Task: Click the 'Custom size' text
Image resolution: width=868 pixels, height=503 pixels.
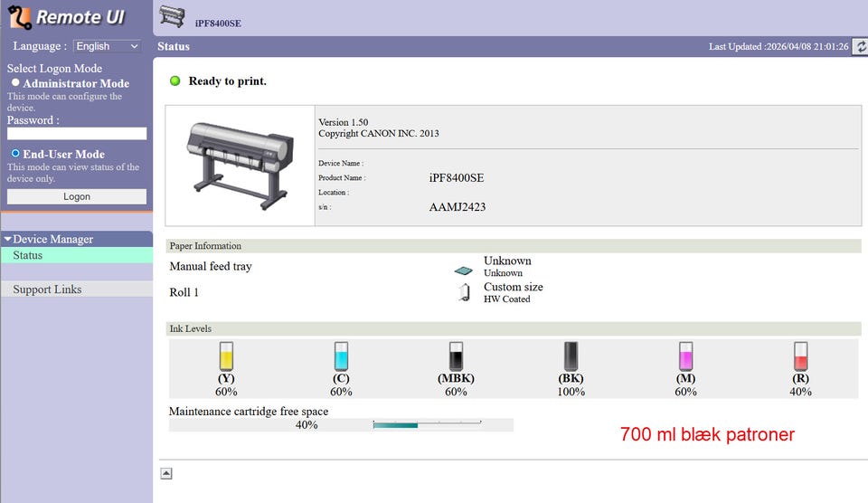Action: 514,287
